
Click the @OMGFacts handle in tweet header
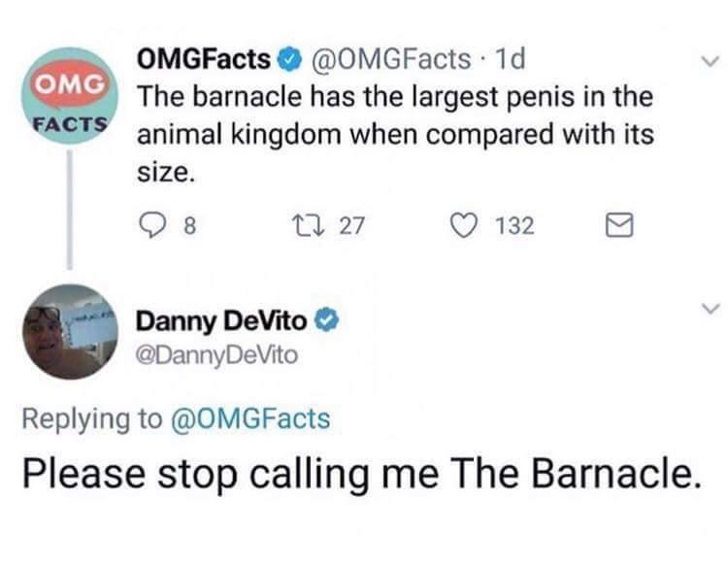pyautogui.click(x=388, y=61)
